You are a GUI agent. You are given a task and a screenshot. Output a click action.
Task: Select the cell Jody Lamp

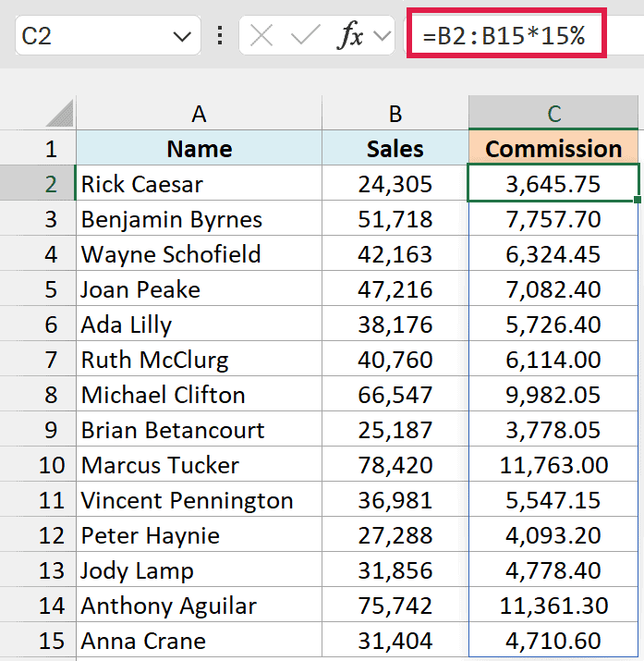(x=199, y=569)
